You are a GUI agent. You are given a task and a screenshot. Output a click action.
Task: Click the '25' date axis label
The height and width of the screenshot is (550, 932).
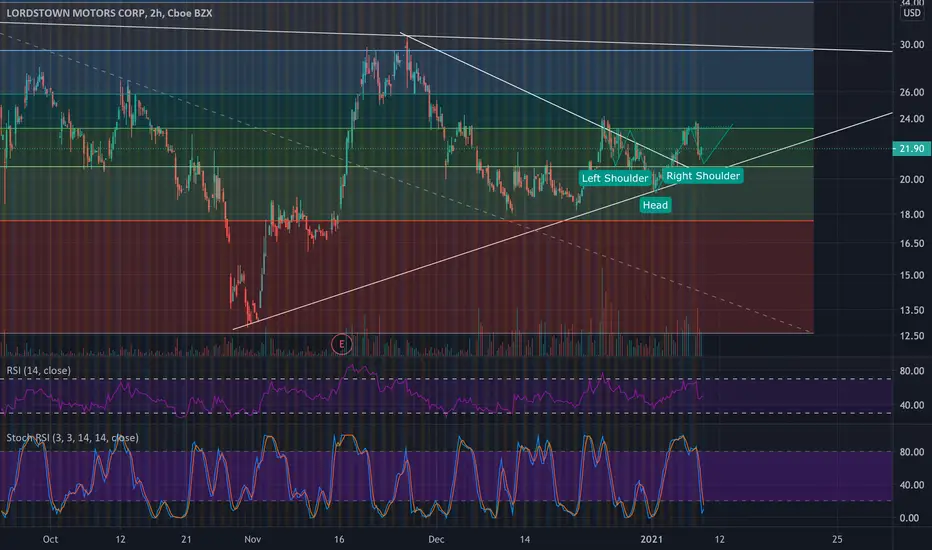837,539
